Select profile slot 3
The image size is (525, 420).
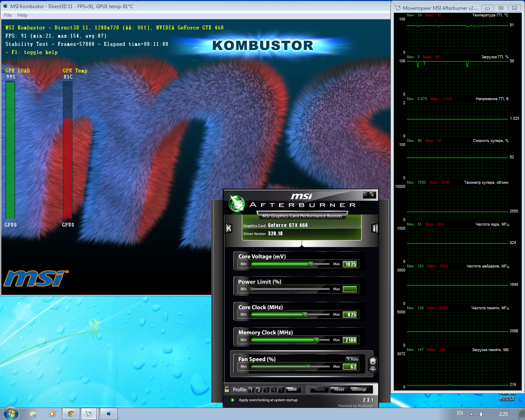pyautogui.click(x=266, y=390)
